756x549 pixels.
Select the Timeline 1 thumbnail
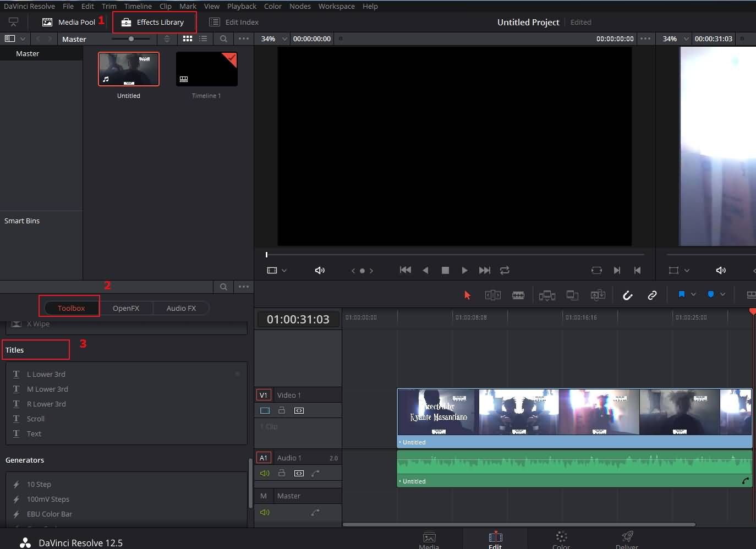click(206, 69)
